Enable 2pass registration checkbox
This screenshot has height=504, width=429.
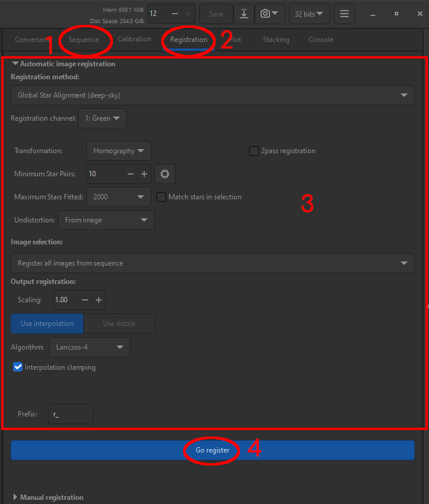[254, 151]
